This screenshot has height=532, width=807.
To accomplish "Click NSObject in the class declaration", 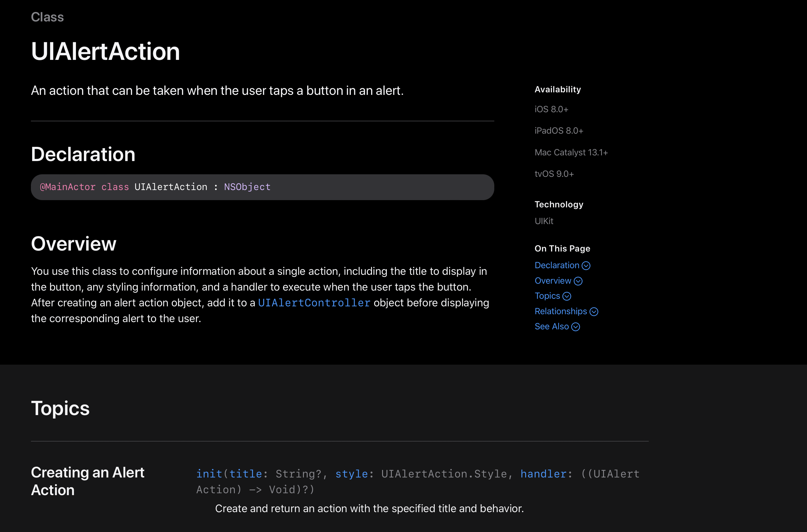I will point(247,187).
